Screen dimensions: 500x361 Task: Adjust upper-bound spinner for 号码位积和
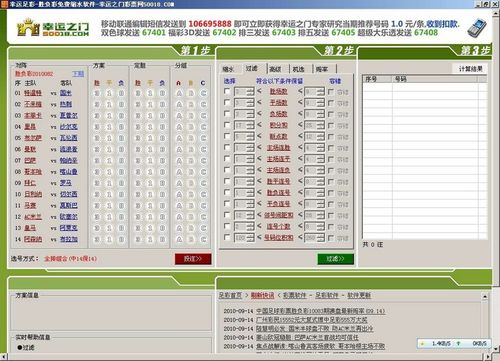[x=321, y=238]
